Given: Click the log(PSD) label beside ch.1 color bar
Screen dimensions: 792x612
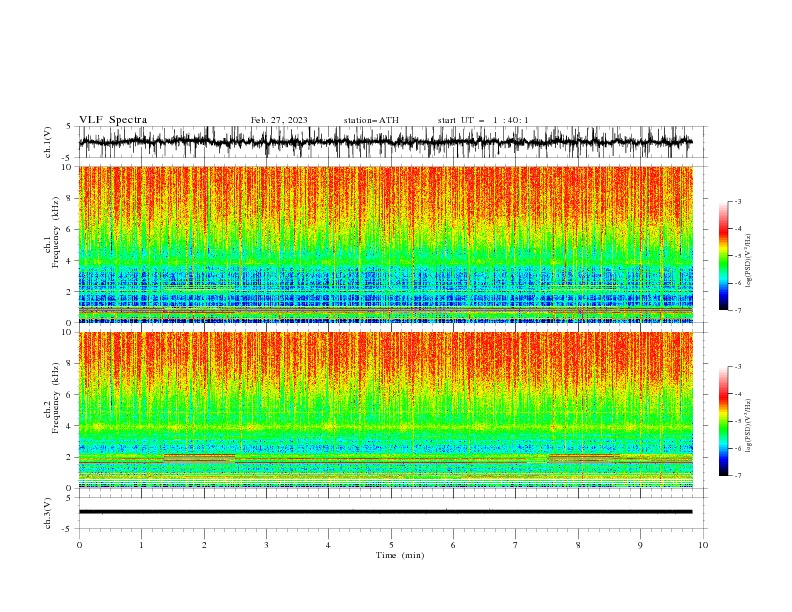Looking at the screenshot, I should click(x=749, y=261).
